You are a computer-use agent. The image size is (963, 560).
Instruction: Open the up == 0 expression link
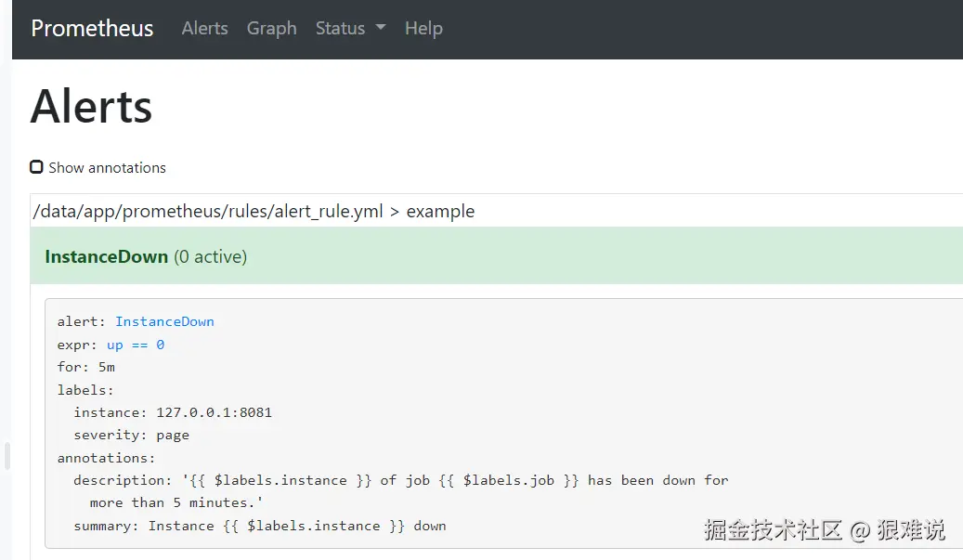tap(136, 345)
